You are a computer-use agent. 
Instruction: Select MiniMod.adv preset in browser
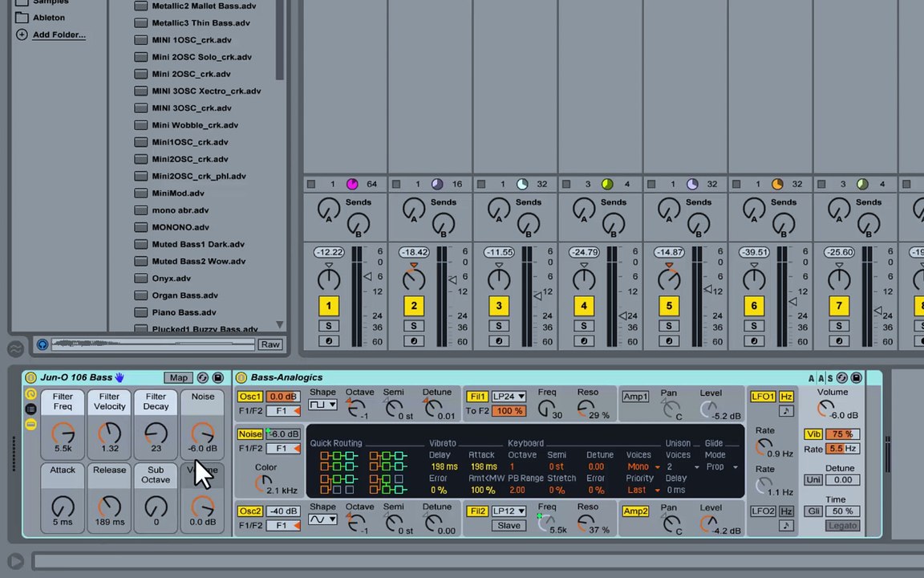pyautogui.click(x=178, y=193)
